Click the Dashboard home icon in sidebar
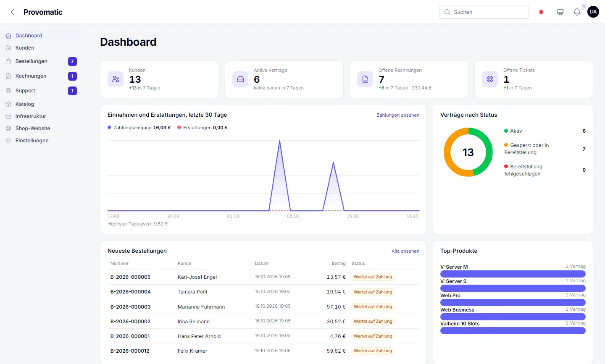605x364 pixels. 8,36
